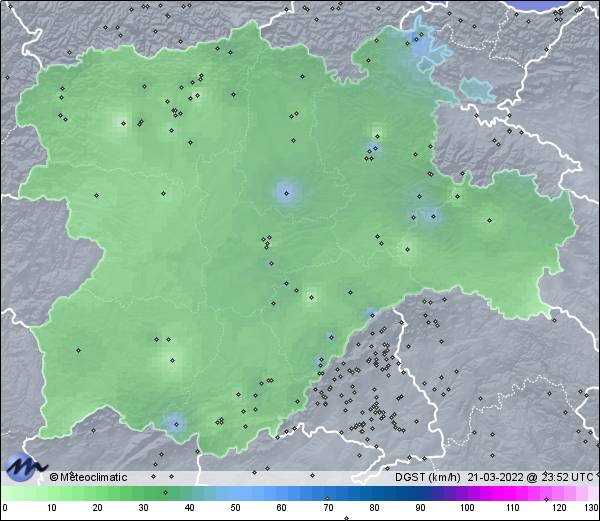This screenshot has width=600, height=521.
Task: Click the 21-03-2022 date text
Action: [x=496, y=477]
